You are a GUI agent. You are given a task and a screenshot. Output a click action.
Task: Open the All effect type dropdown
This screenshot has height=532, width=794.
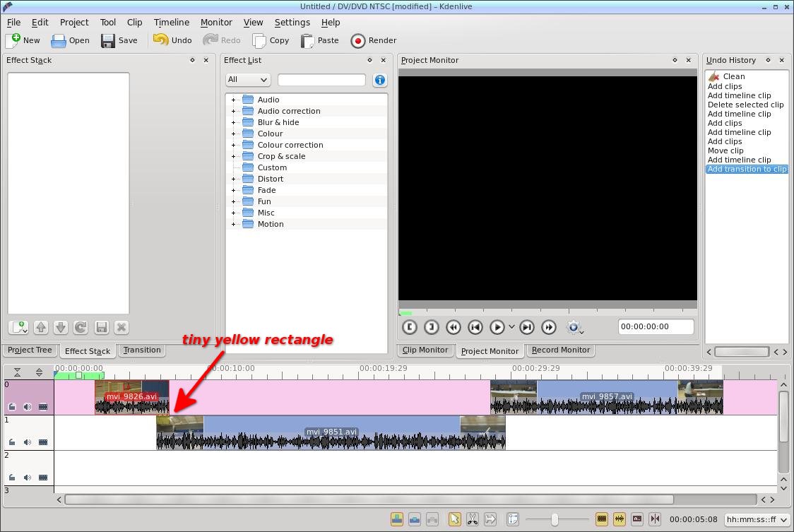(248, 80)
